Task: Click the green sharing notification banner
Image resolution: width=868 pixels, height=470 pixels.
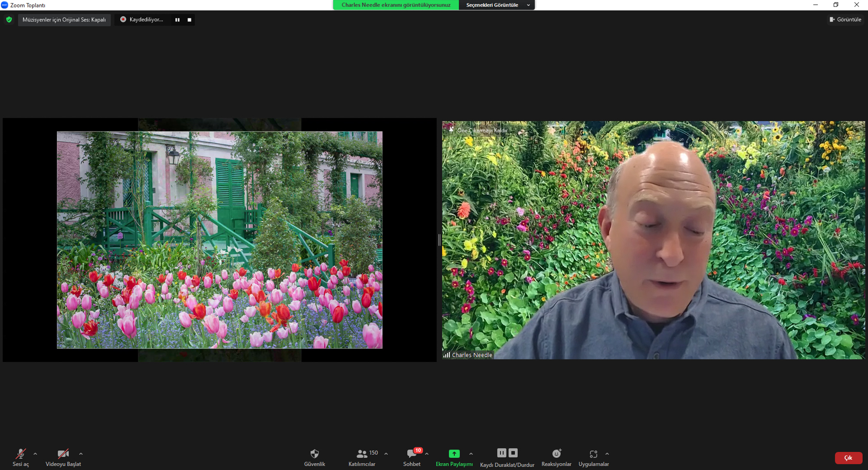Action: (x=396, y=5)
